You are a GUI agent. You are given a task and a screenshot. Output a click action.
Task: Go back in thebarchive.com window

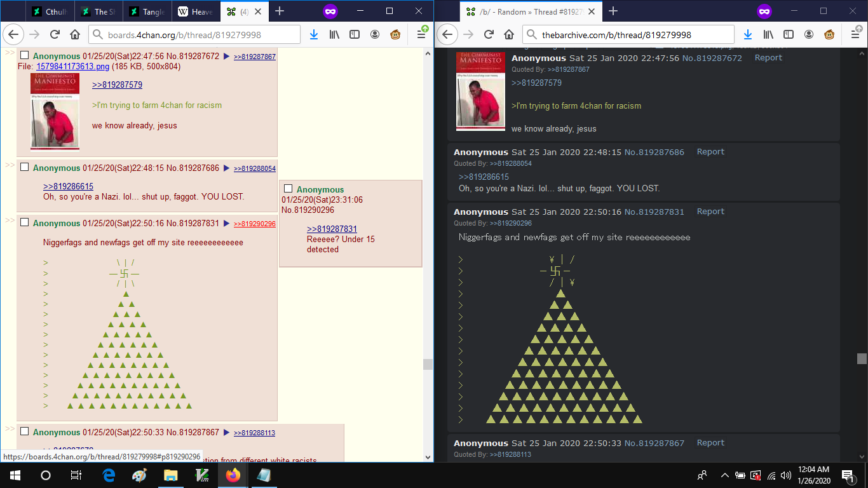(447, 35)
